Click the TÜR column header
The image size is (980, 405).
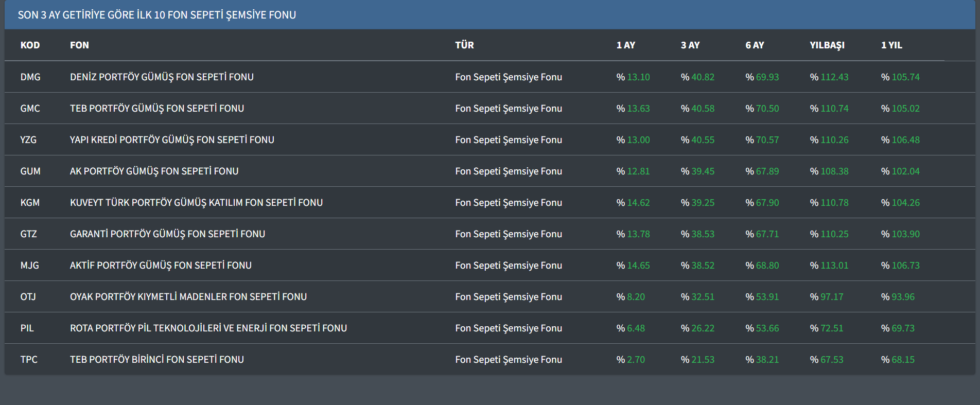464,45
